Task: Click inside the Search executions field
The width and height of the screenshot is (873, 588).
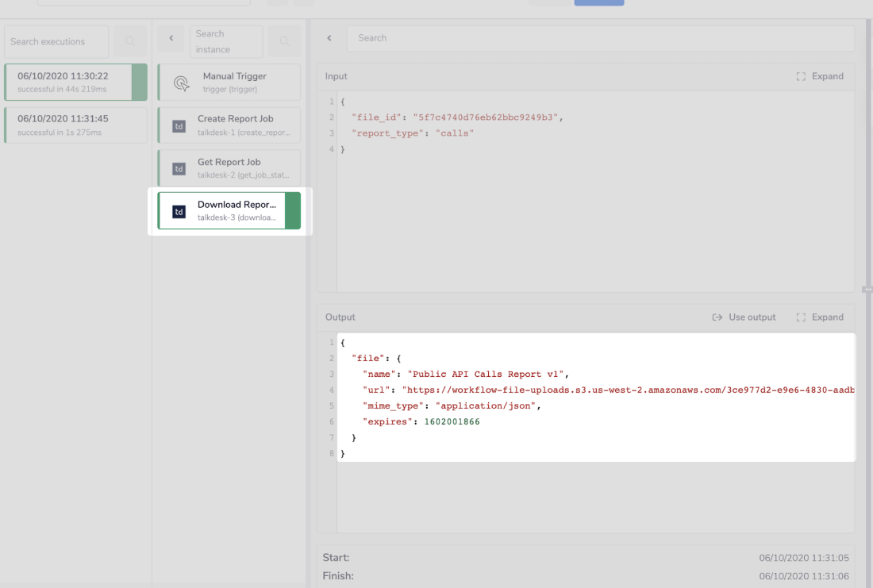Action: (56, 40)
